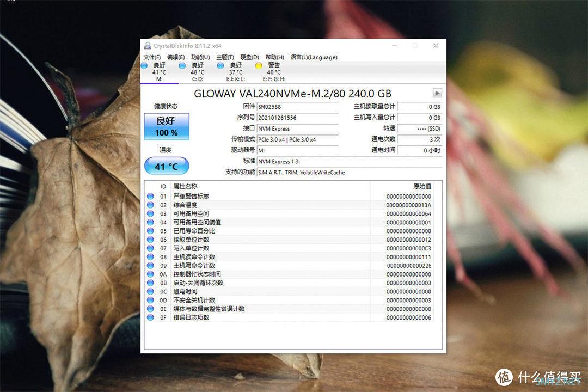The image size is (588, 392).
Task: Click raw value 0000000000013A
Action: point(409,205)
